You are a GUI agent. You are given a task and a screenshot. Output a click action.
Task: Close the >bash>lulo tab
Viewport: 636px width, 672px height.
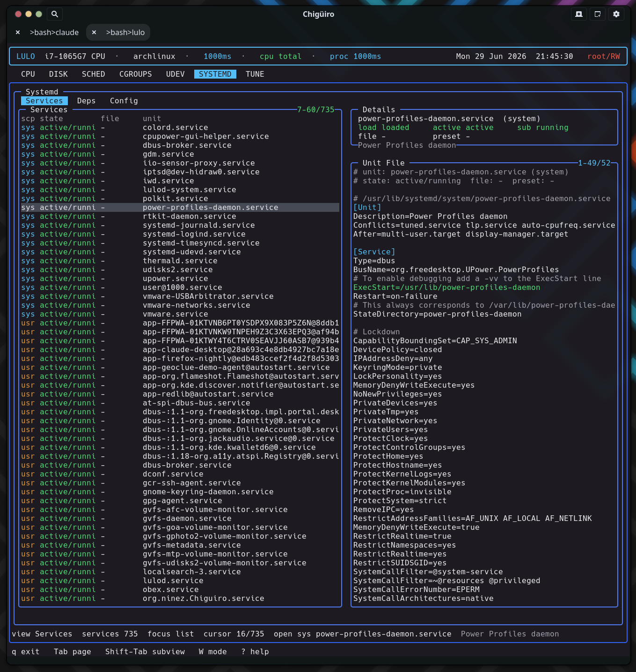tap(94, 32)
